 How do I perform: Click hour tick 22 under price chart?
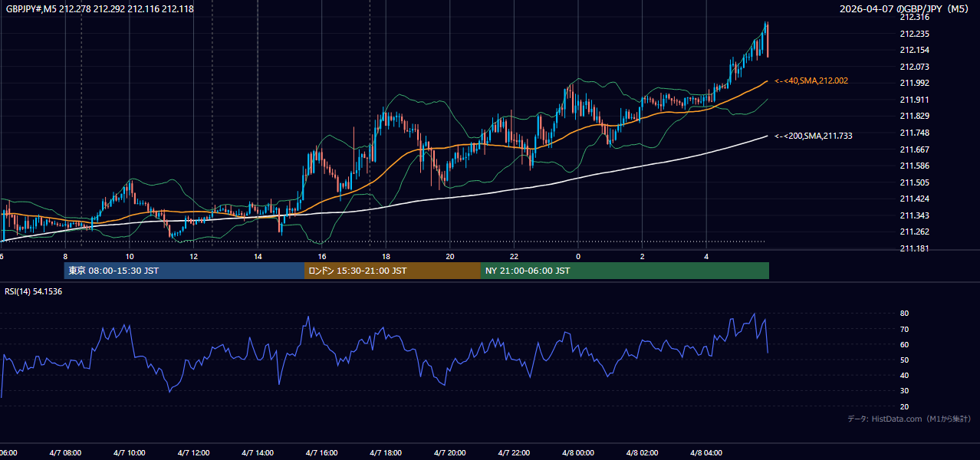(x=515, y=256)
